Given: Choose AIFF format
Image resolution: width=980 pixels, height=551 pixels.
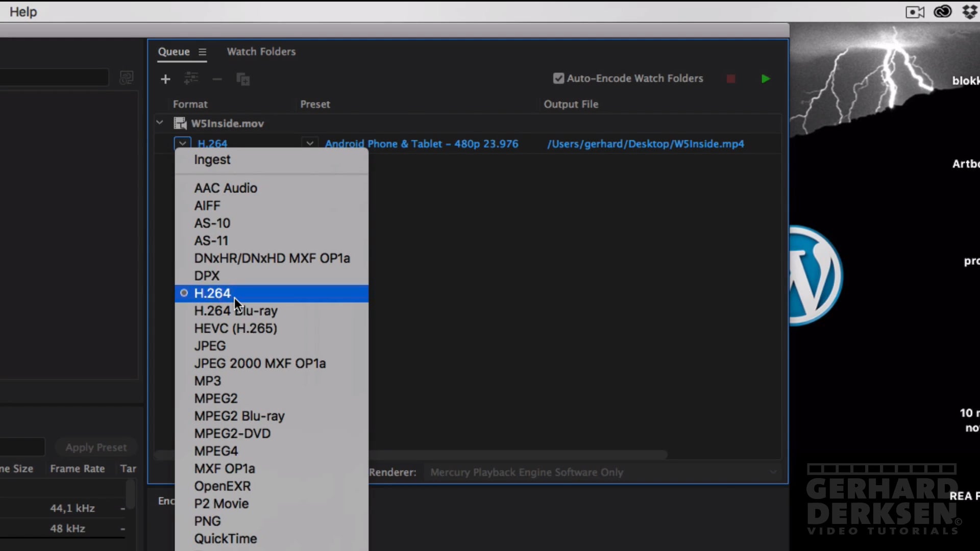Looking at the screenshot, I should click(272, 206).
